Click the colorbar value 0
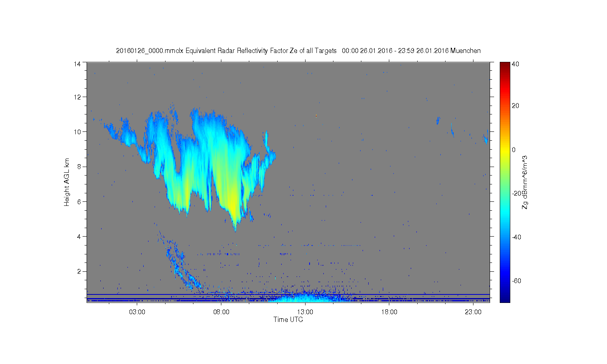Viewport: 607px width, 364px height. (x=514, y=150)
